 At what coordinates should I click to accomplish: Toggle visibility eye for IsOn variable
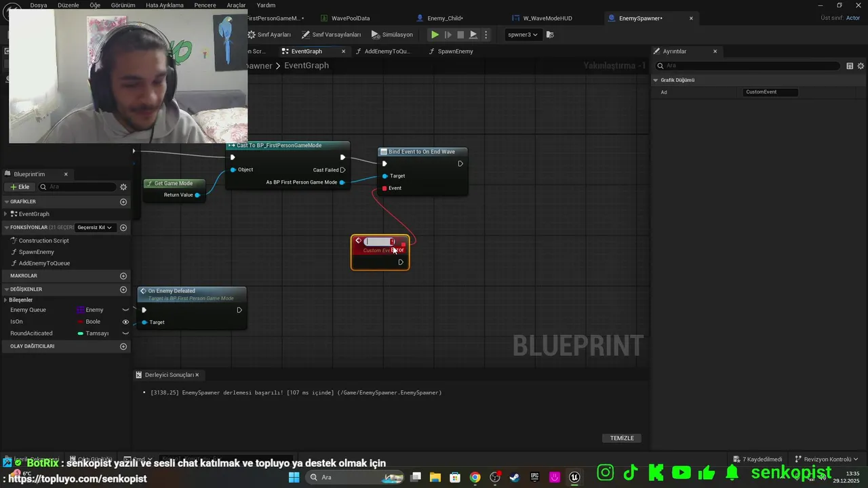tap(125, 322)
